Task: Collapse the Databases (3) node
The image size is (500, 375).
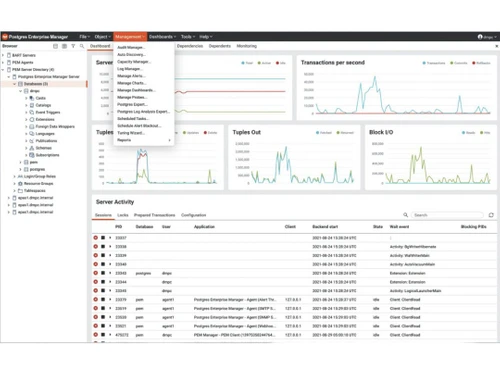Action: [x=14, y=84]
